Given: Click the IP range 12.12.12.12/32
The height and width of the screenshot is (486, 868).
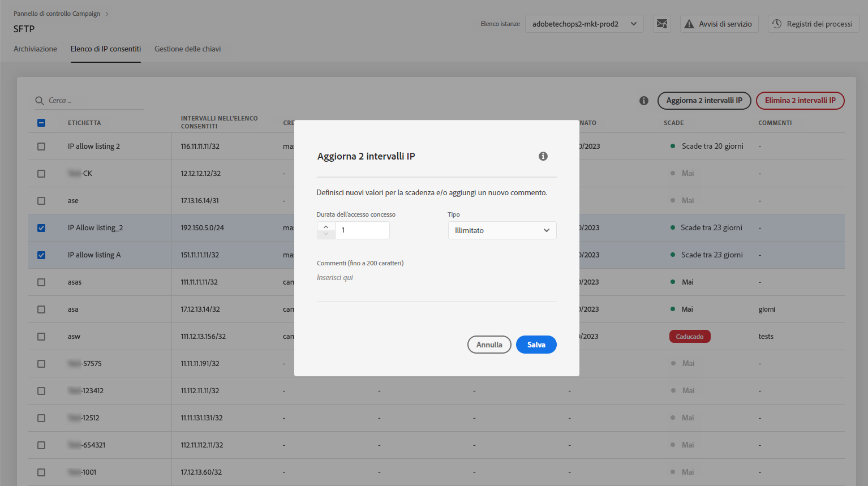Looking at the screenshot, I should 201,174.
